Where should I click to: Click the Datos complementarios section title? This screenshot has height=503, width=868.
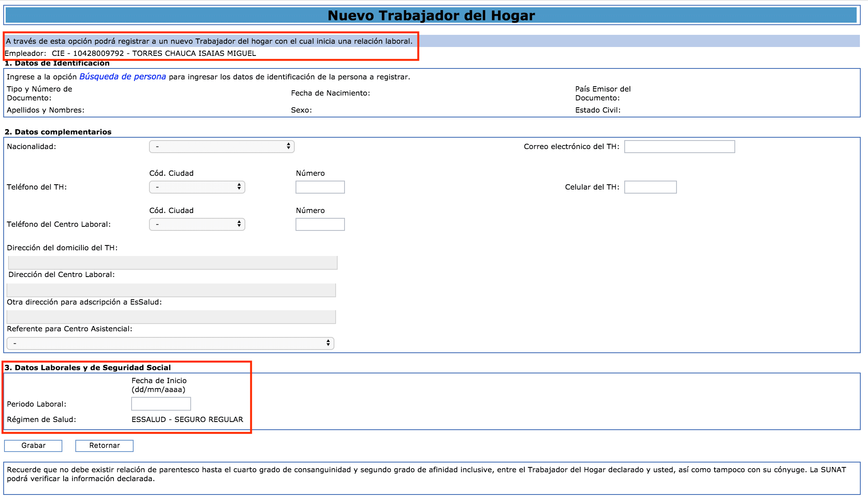coord(58,132)
